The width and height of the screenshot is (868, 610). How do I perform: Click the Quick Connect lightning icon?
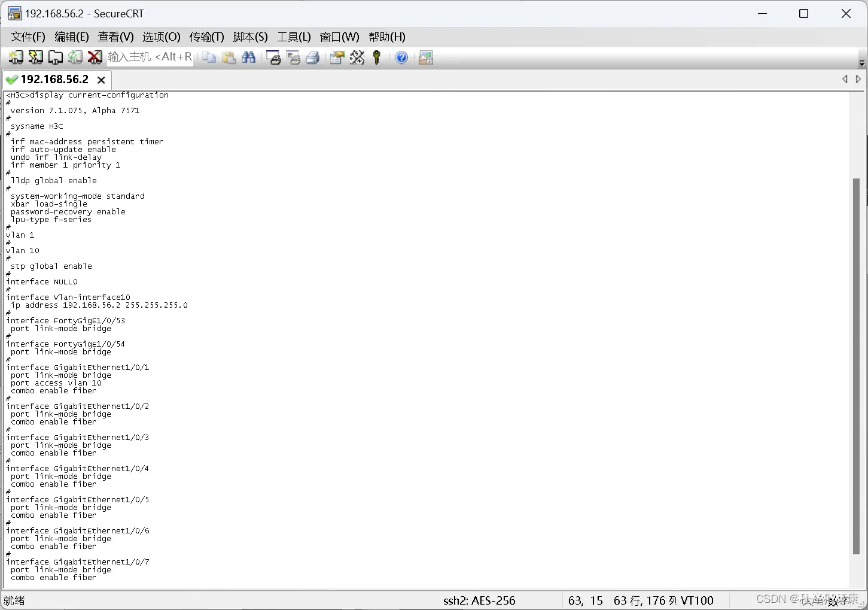(35, 57)
